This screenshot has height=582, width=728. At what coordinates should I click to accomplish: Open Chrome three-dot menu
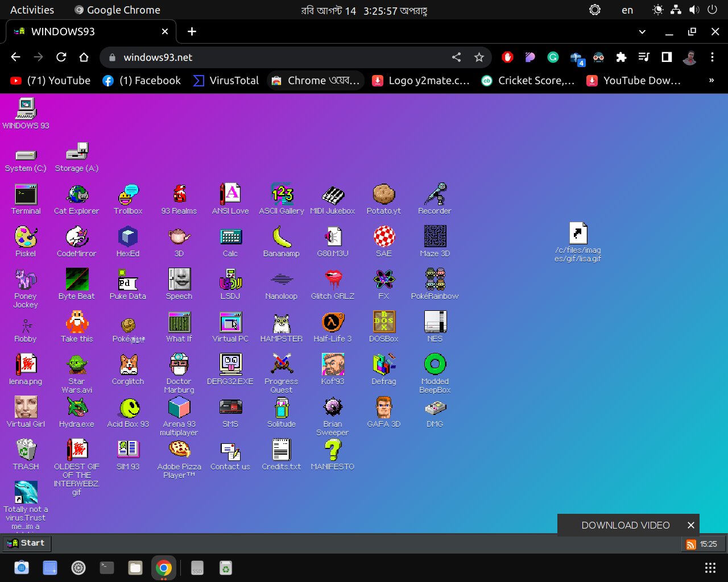712,57
